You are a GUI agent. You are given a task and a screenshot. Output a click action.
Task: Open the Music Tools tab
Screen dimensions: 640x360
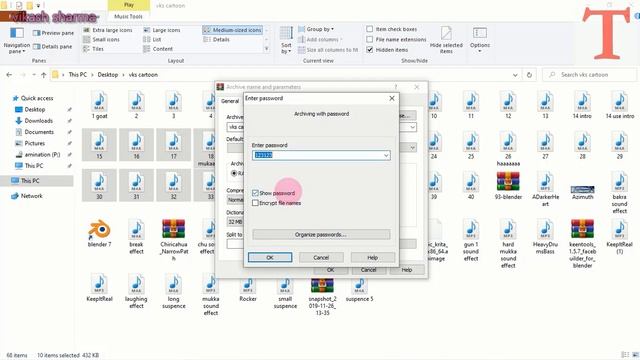(x=129, y=16)
